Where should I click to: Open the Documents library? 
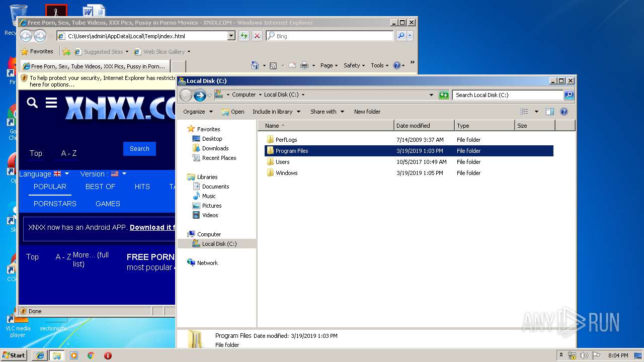click(x=215, y=187)
